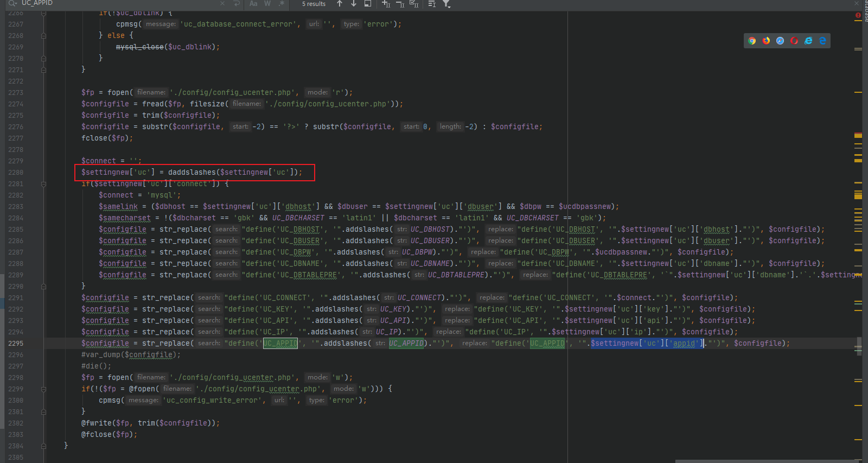The image size is (868, 463).
Task: Collapse fold marker at line 2270
Action: [x=43, y=59]
